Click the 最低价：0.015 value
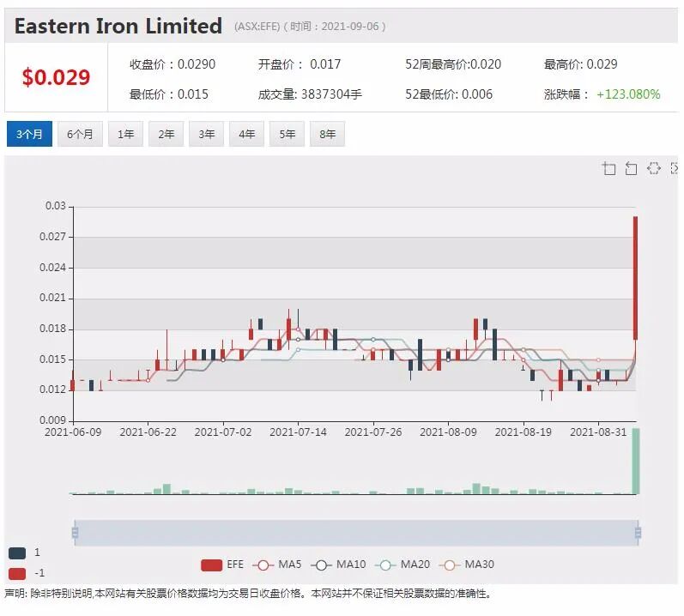Viewport: 684px width, 616px height. (169, 94)
